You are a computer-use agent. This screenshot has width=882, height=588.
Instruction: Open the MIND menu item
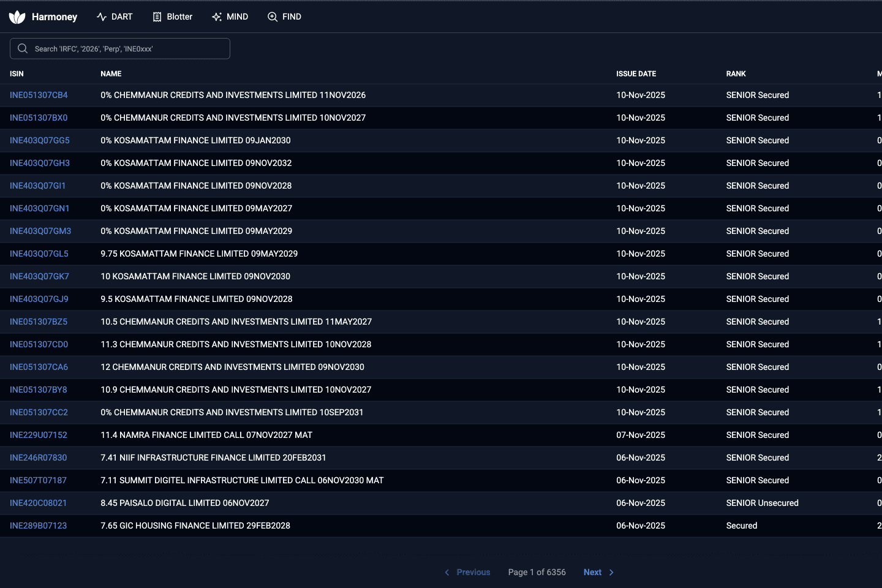(x=230, y=17)
